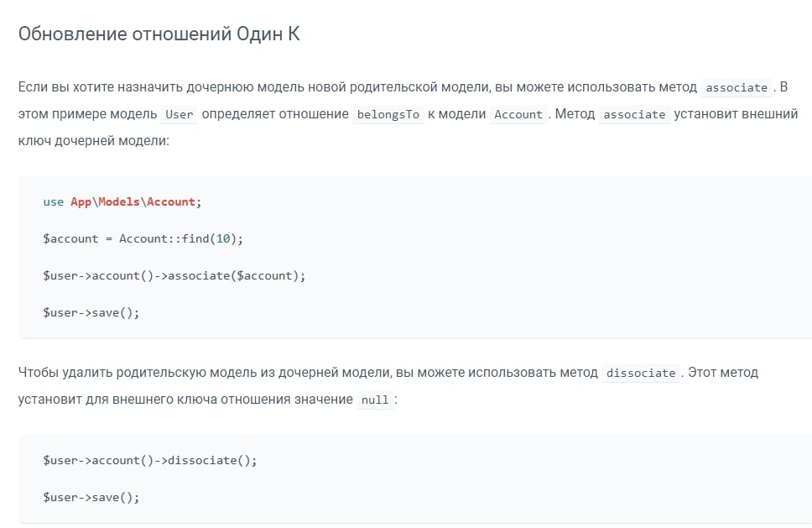Click the number 10 in the find call
812x528 pixels.
tap(222, 239)
